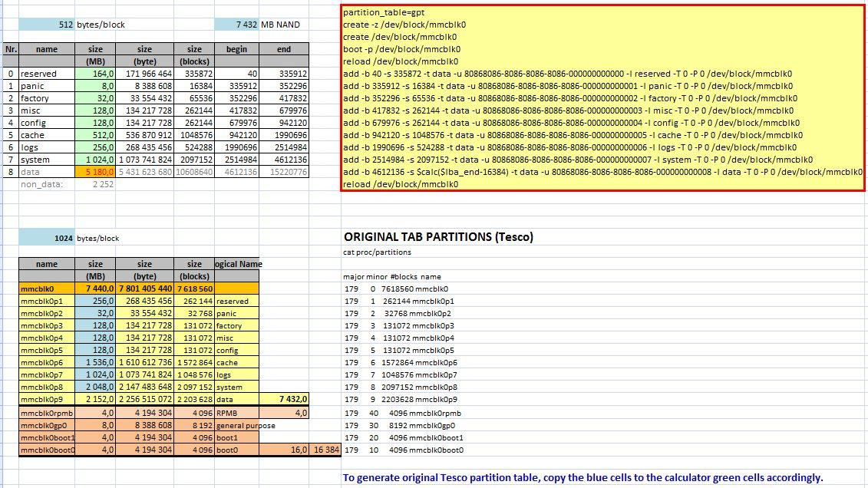Select the '179 6 1572864 mmcblk0p6' line
Image resolution: width=868 pixels, height=488 pixels.
point(401,362)
